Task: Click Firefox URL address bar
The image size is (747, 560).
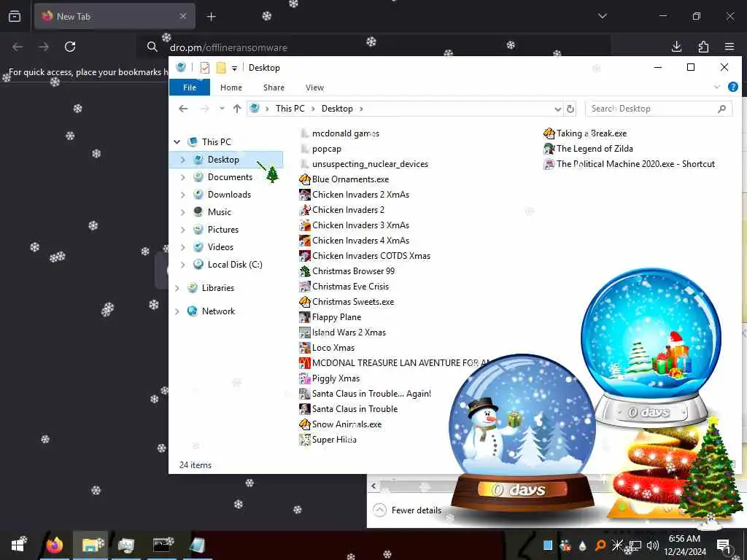Action: tap(374, 47)
